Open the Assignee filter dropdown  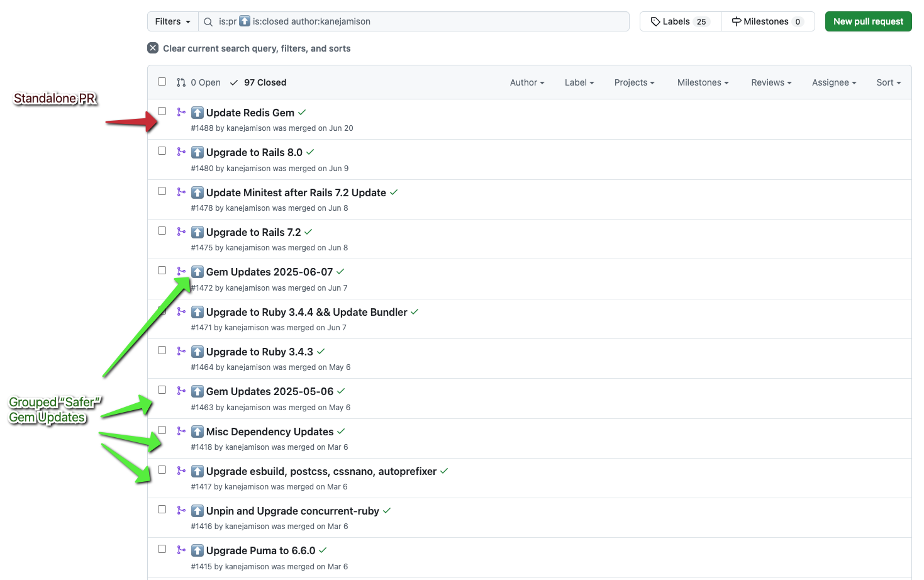834,82
